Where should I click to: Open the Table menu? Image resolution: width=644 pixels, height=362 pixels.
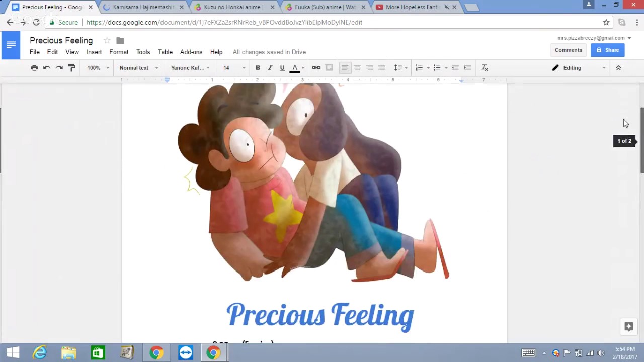click(165, 52)
